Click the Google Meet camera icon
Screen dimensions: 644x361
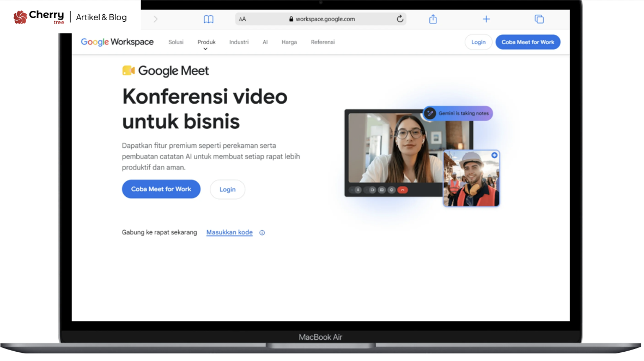tap(129, 71)
